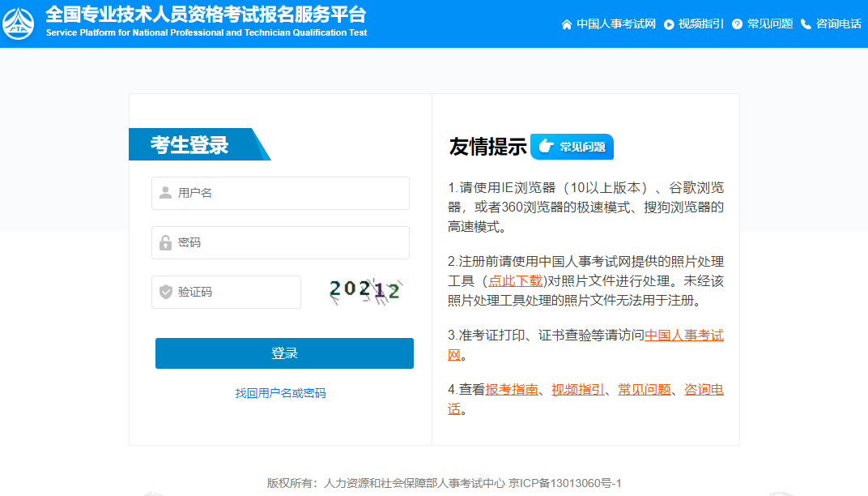This screenshot has height=496, width=868.
Task: Click the pointing hand icon beside 友情提示
Action: click(x=546, y=147)
